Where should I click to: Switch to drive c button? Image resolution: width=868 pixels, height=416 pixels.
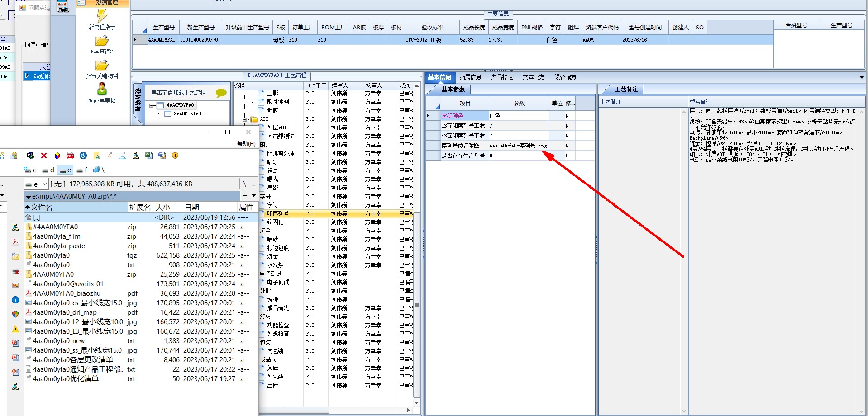31,170
